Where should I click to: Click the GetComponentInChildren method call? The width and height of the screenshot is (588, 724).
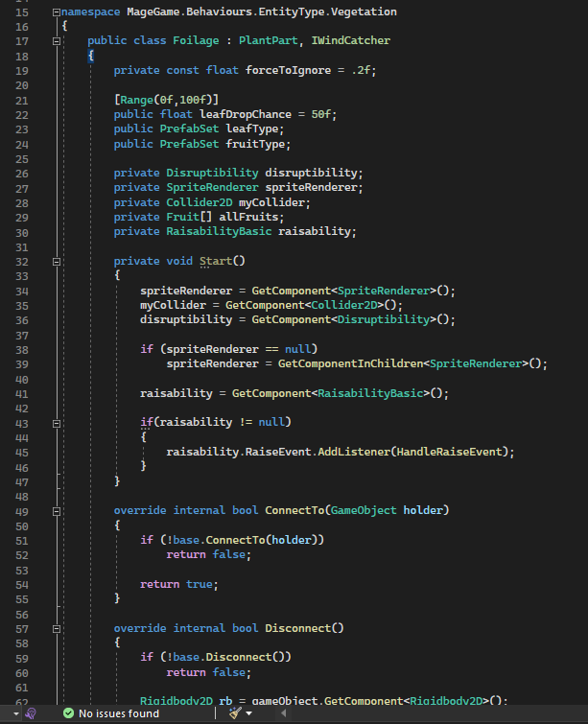[x=348, y=363]
